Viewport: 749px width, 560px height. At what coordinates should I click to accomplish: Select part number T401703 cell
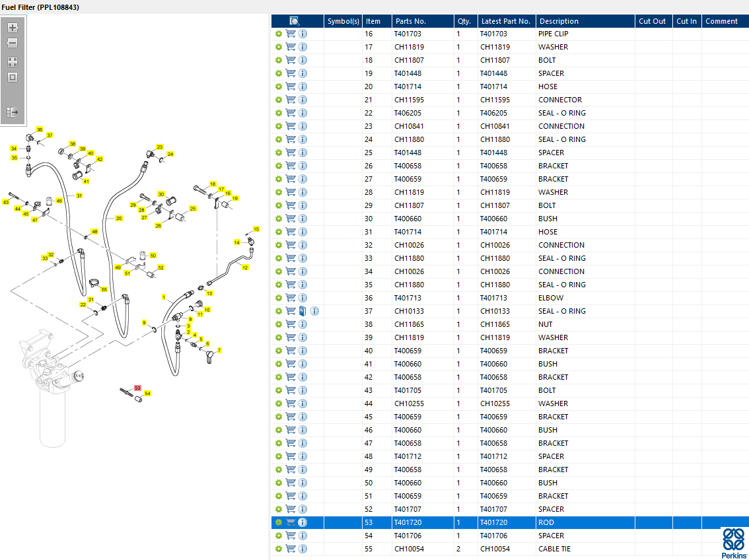coord(408,34)
